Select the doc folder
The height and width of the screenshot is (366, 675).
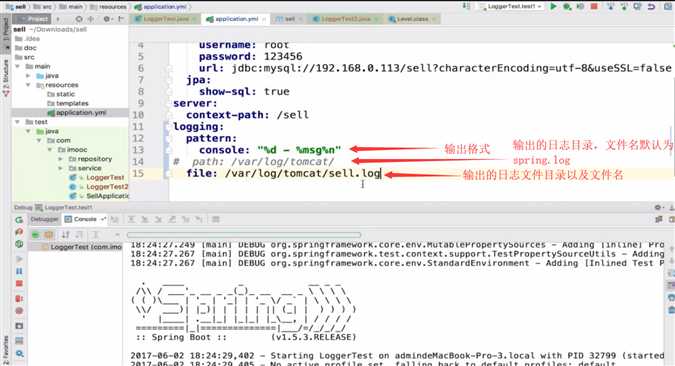(26, 48)
